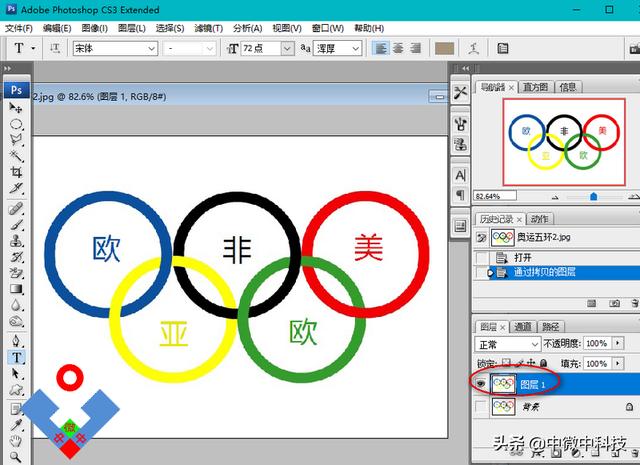Open the font style dropdown

pyautogui.click(x=210, y=49)
